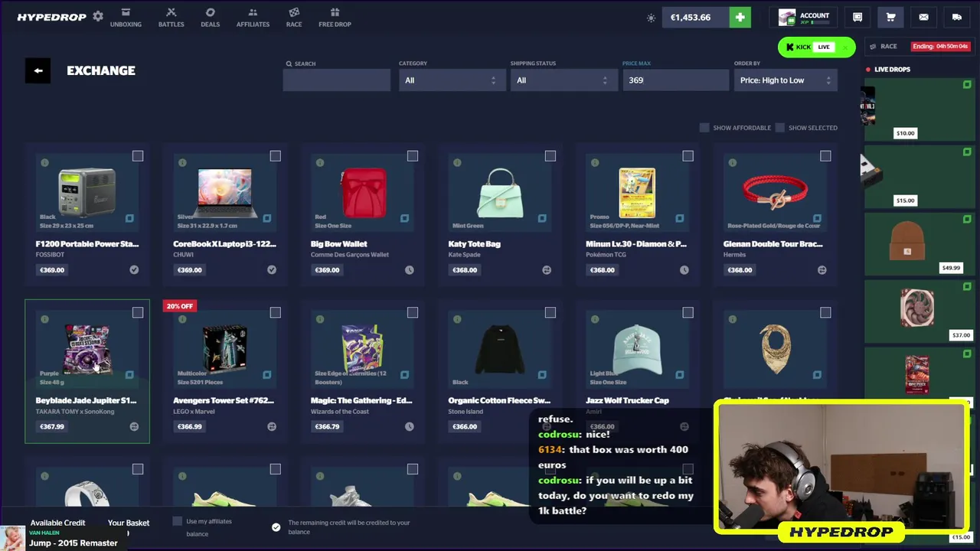
Task: Go back with the Exchange arrow
Action: (x=38, y=70)
